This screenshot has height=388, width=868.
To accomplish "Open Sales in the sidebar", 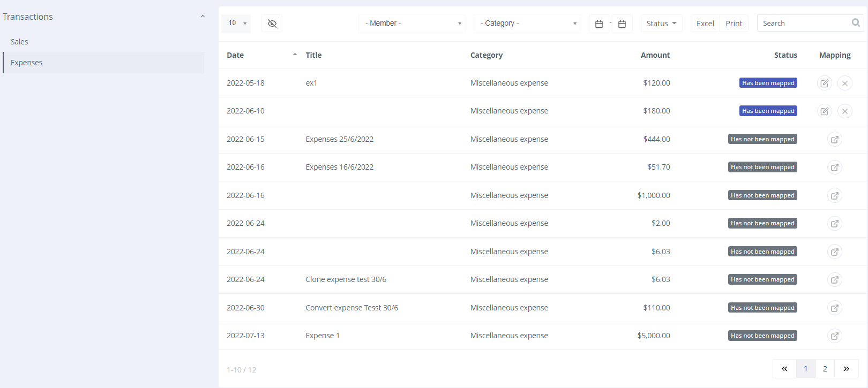I will coord(19,42).
